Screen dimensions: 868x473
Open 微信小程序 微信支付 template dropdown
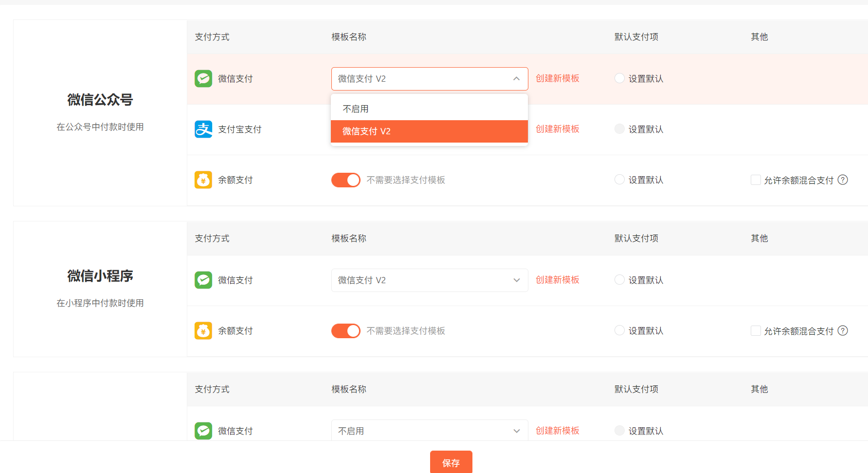[429, 280]
